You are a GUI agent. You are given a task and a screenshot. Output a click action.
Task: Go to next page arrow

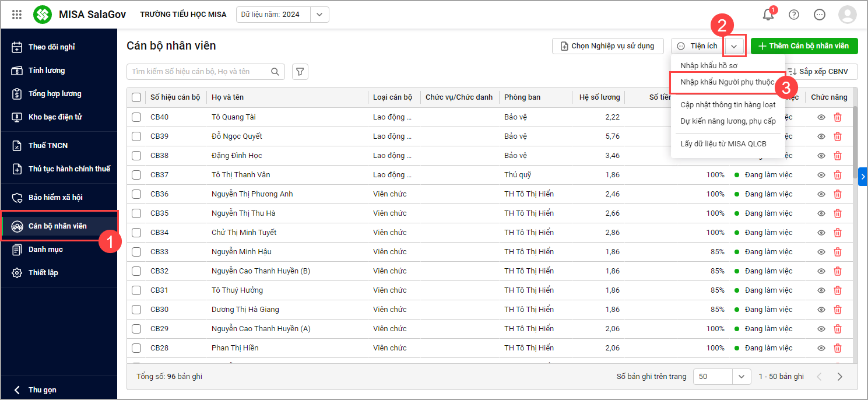tap(840, 377)
